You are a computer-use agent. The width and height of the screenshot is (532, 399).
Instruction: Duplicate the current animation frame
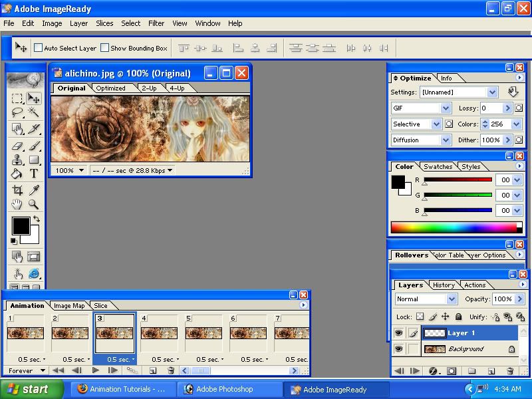pyautogui.click(x=153, y=370)
